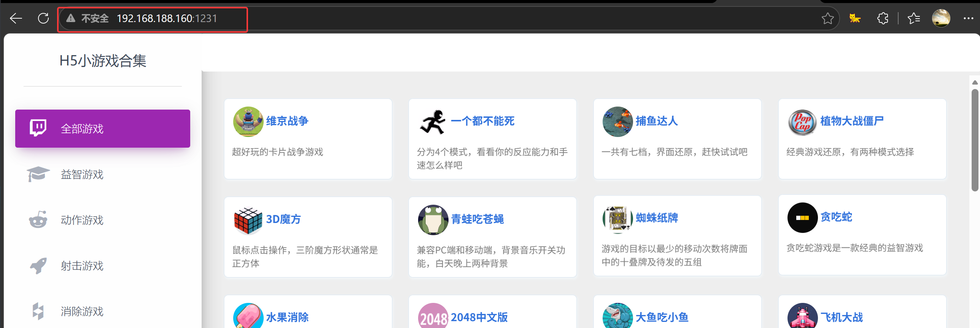Bookmark this page with the star icon

click(x=827, y=18)
